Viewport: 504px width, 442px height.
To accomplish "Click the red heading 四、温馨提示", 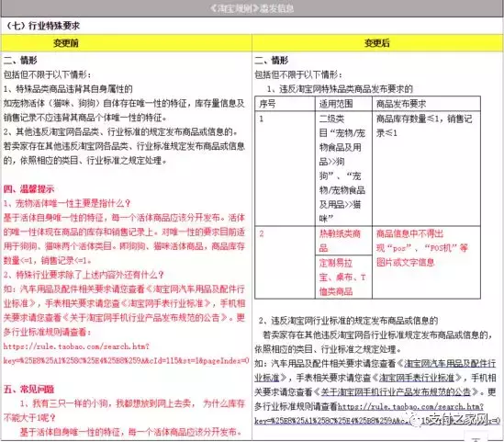I will [29, 188].
